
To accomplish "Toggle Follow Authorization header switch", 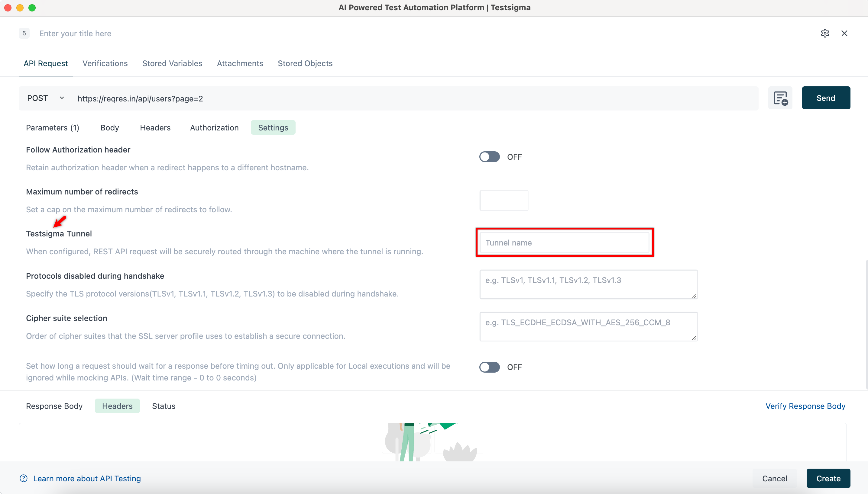I will pyautogui.click(x=489, y=157).
